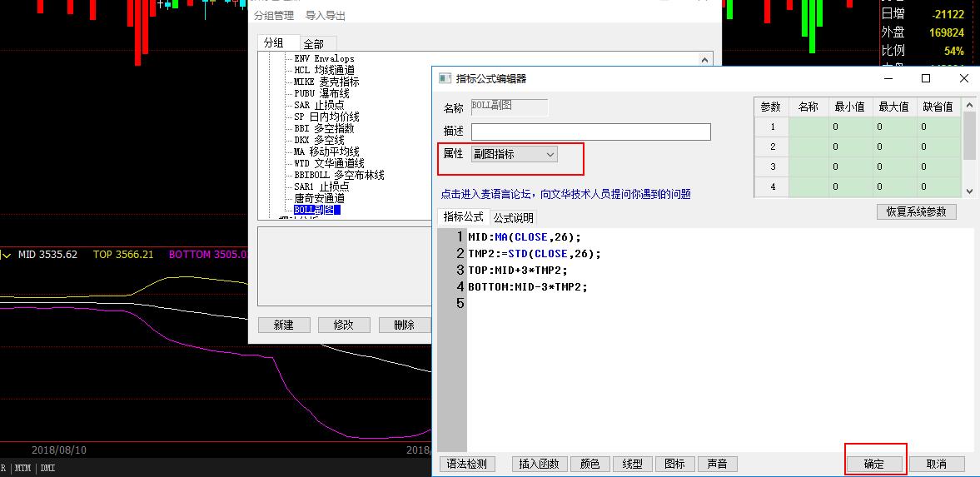Open the 导入导出 menu
The image size is (980, 477).
tap(326, 16)
